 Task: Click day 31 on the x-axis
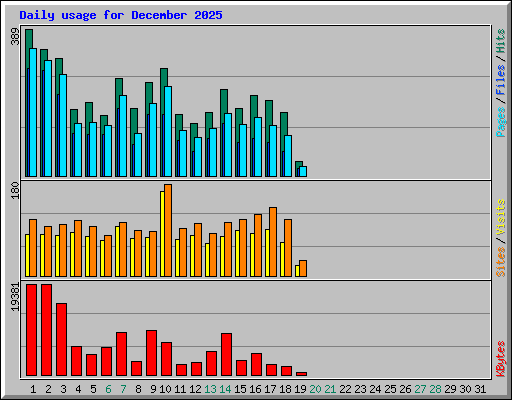point(480,389)
